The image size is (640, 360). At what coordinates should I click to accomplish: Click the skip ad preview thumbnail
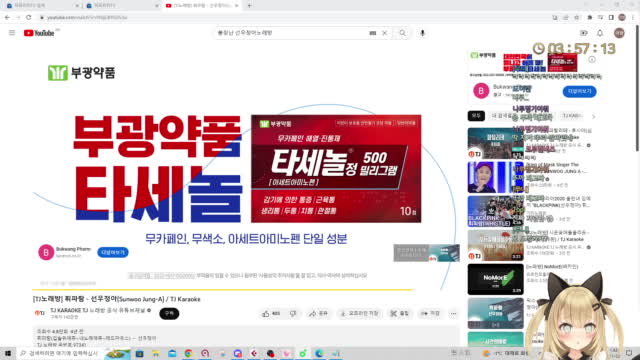click(x=426, y=253)
